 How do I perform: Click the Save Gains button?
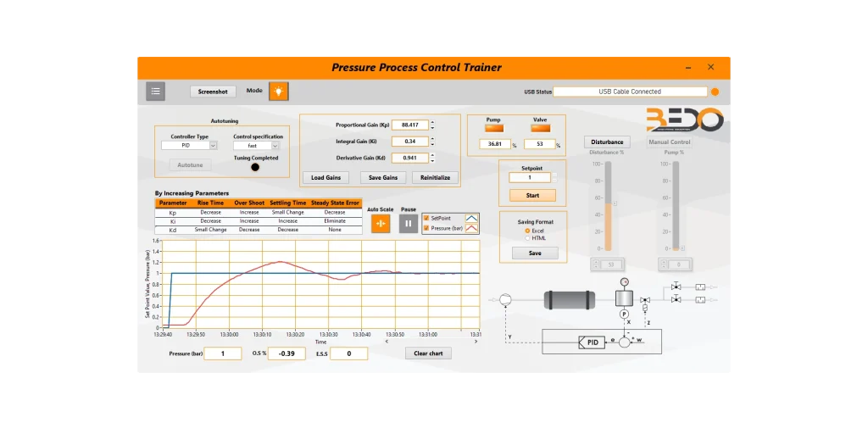(x=383, y=178)
